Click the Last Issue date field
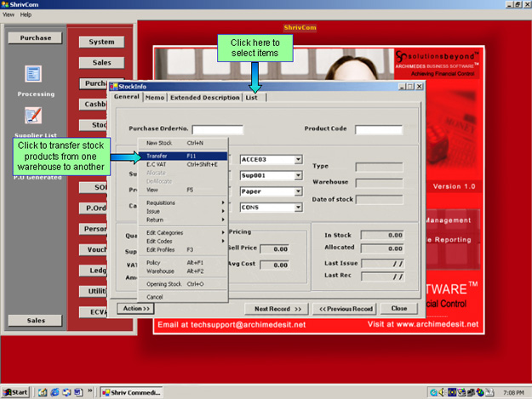 click(382, 264)
